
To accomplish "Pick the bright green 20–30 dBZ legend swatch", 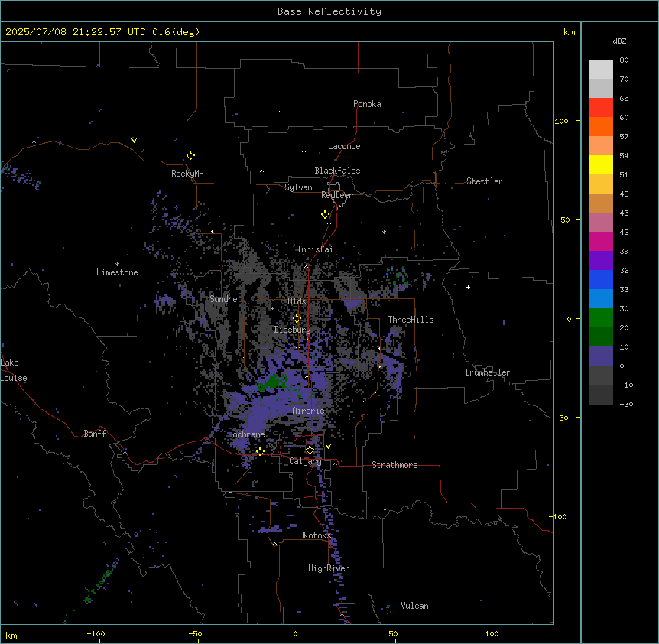I will pyautogui.click(x=601, y=318).
